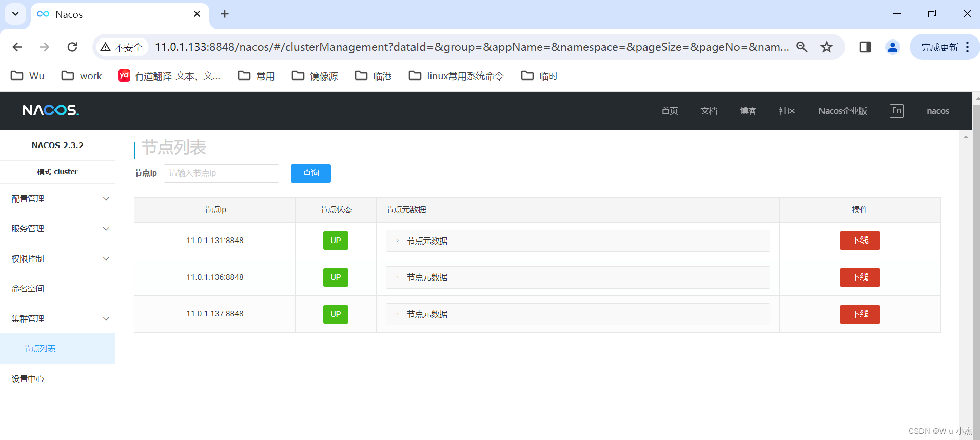Open the work bookmark folder
This screenshot has width=980, height=440.
(82, 76)
